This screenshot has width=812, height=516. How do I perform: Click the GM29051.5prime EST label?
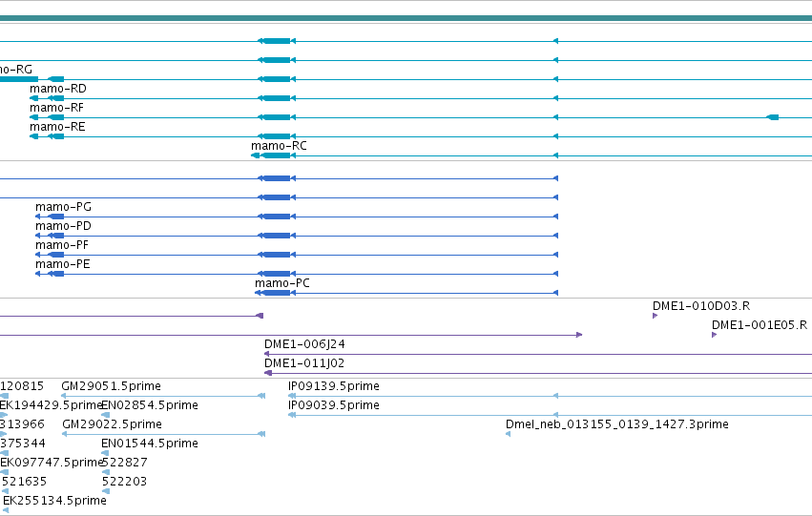tap(112, 386)
